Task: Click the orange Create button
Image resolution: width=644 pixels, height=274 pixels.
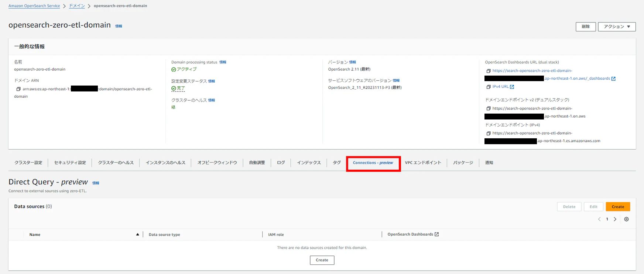Action: [618, 207]
